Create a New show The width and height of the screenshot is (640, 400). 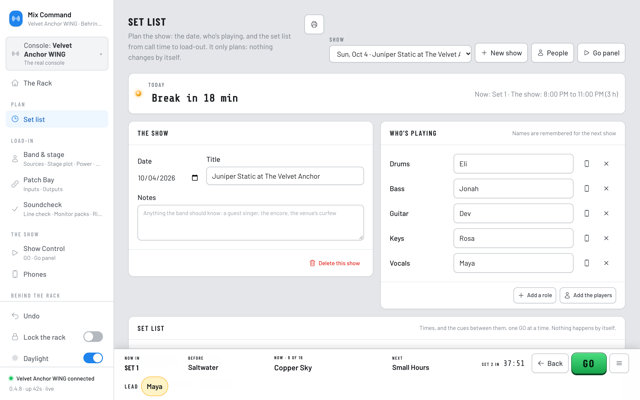[x=501, y=53]
